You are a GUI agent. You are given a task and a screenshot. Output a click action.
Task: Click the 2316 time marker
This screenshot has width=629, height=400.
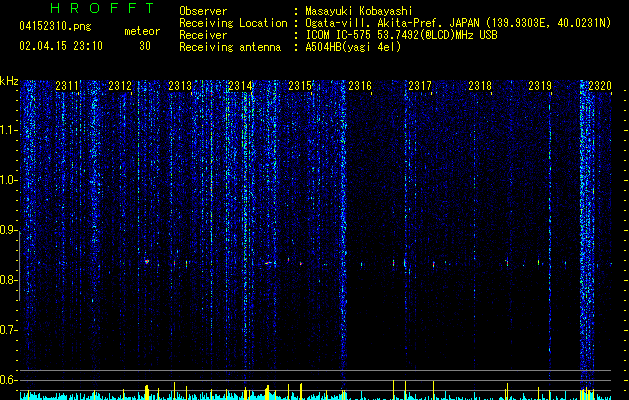[x=360, y=86]
